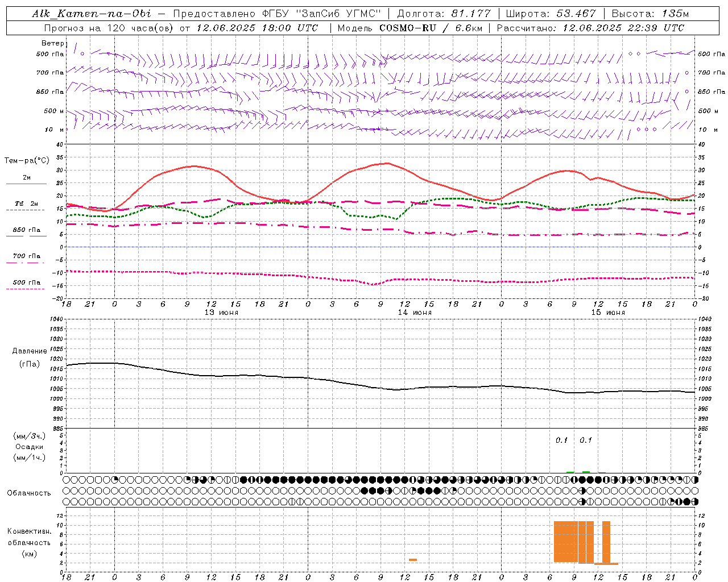The width and height of the screenshot is (728, 582).
Task: Click the 2м temperature legend line sample
Action: click(x=26, y=184)
